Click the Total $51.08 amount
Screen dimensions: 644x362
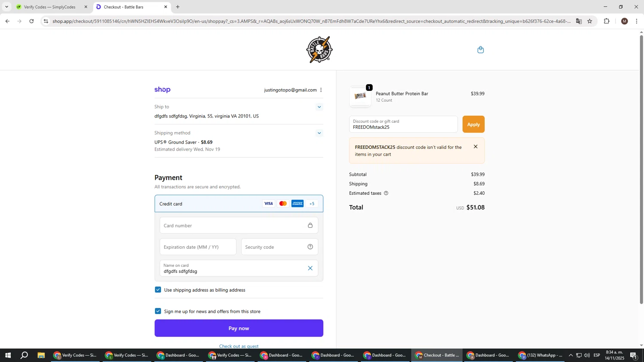tap(475, 208)
